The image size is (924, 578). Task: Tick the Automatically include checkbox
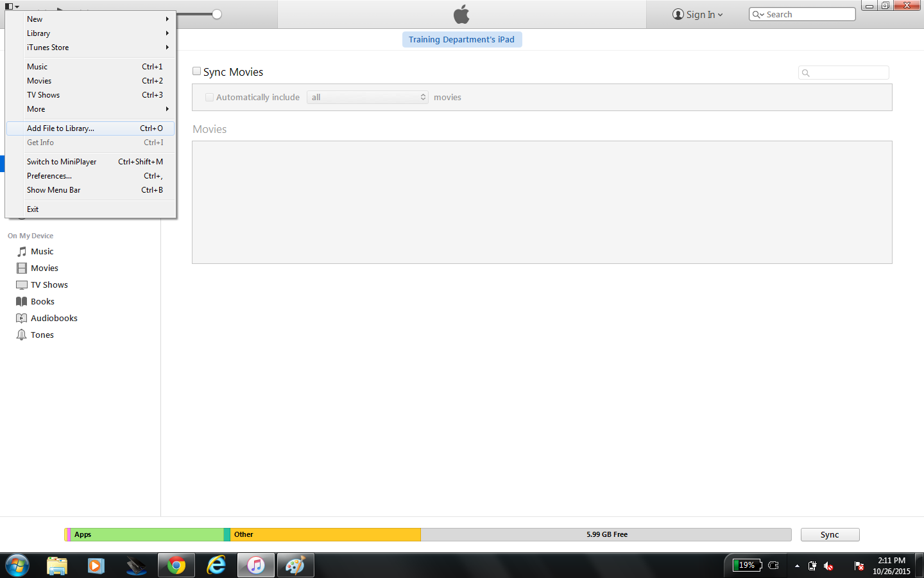(209, 98)
